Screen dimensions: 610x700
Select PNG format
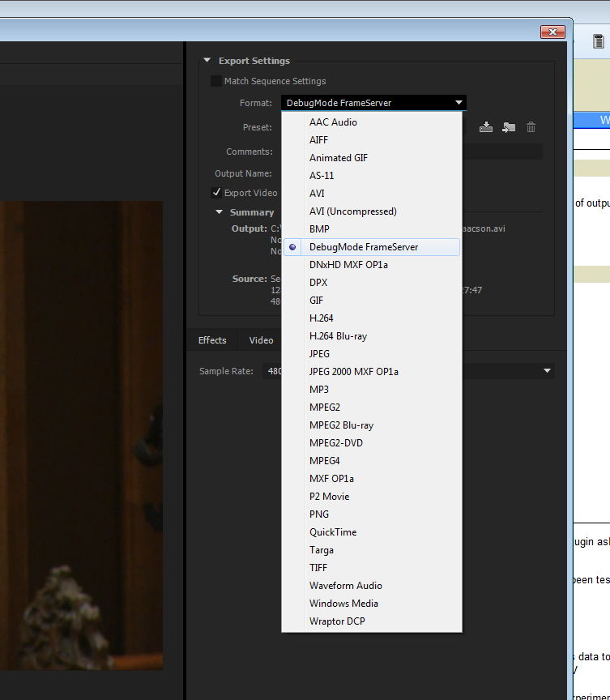click(x=372, y=514)
